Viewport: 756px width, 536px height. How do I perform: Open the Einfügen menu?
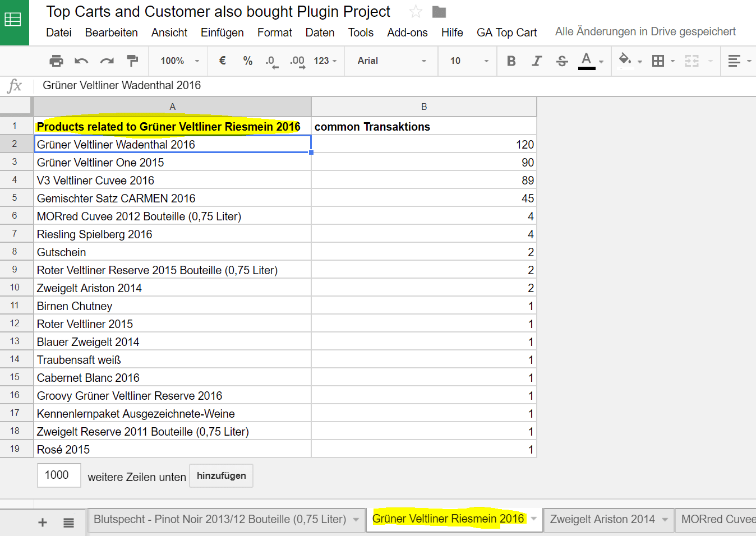(x=222, y=33)
